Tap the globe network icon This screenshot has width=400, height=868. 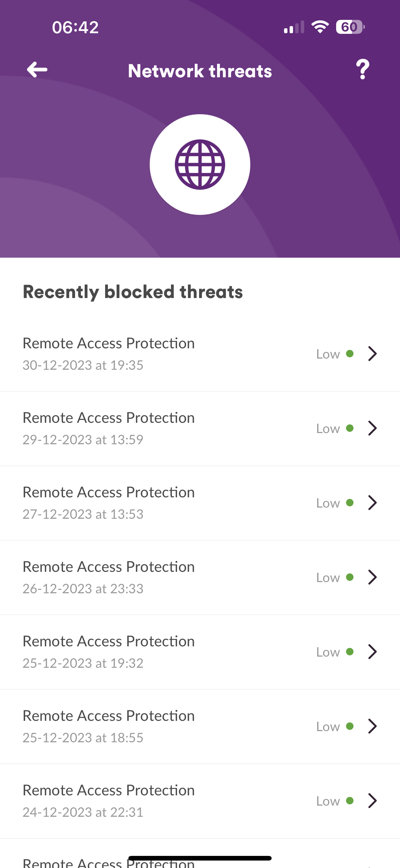tap(200, 165)
